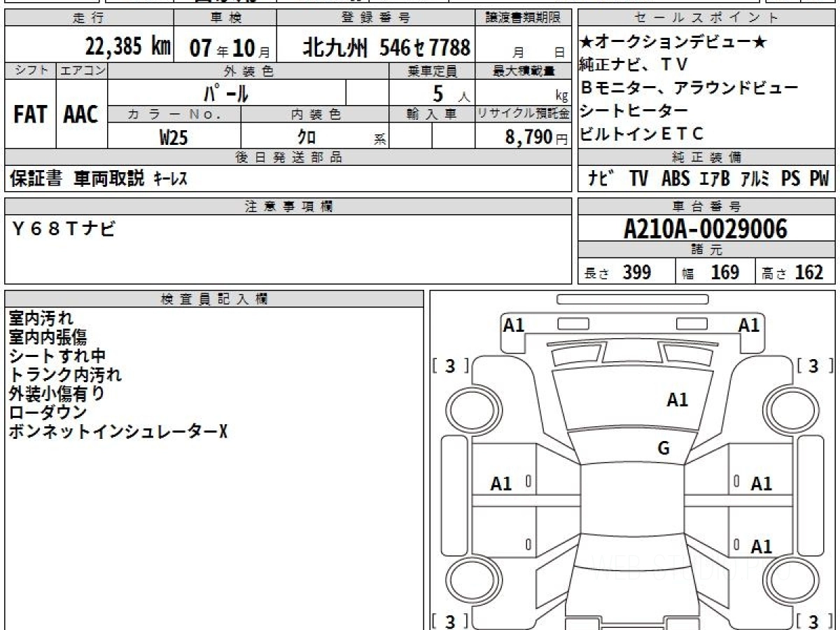The height and width of the screenshot is (630, 840).
Task: Click the inspector note シートすれ中
Action: click(57, 356)
